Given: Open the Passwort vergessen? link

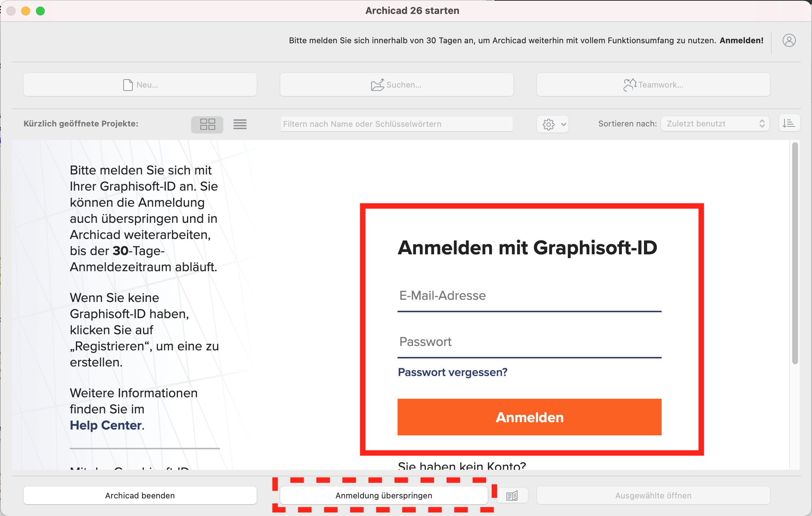Looking at the screenshot, I should [453, 372].
